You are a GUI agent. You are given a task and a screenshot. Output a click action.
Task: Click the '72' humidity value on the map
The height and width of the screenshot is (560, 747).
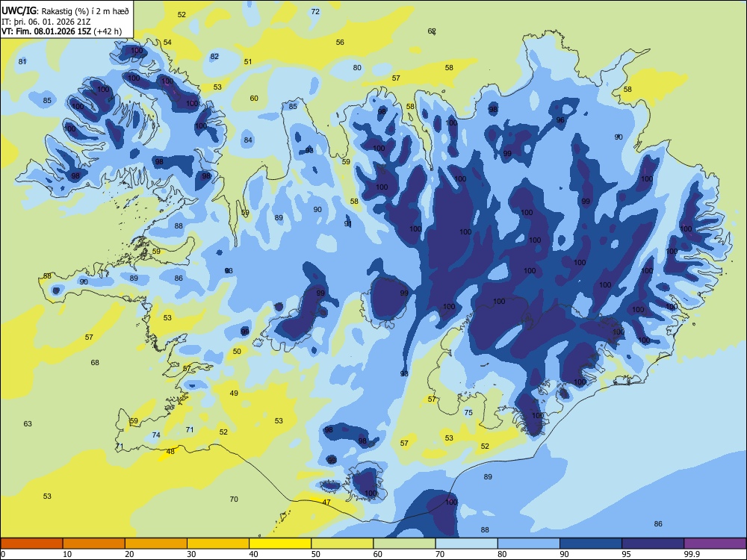(315, 11)
